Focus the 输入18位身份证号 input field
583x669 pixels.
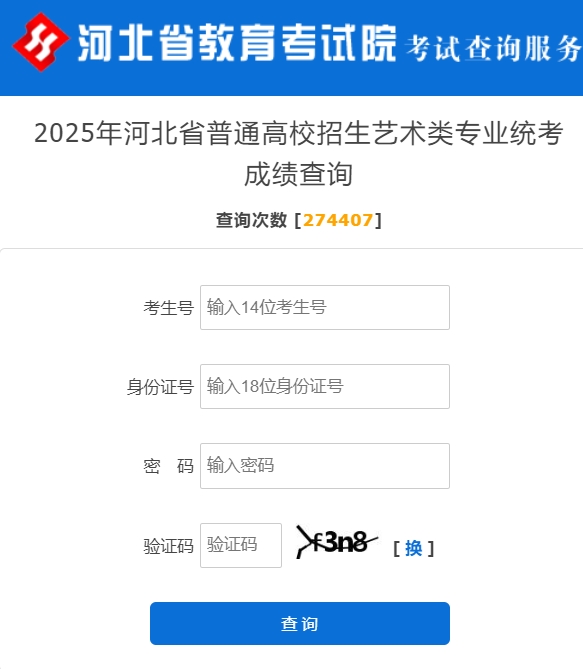(x=325, y=386)
